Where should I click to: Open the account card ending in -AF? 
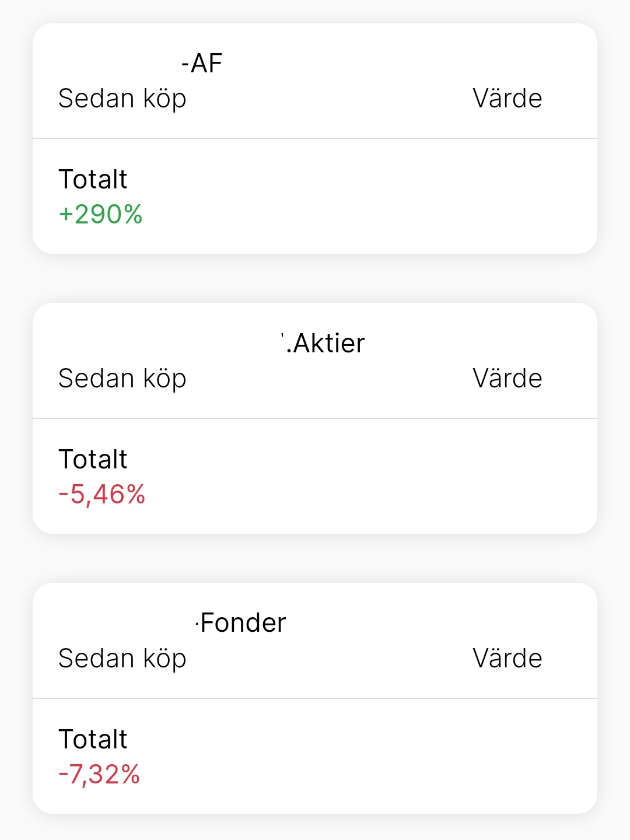(x=202, y=63)
